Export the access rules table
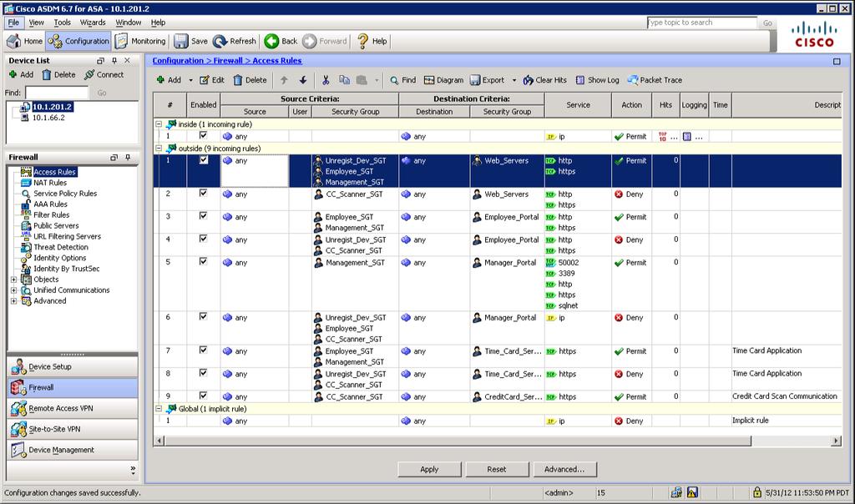This screenshot has height=504, width=855. (x=488, y=80)
